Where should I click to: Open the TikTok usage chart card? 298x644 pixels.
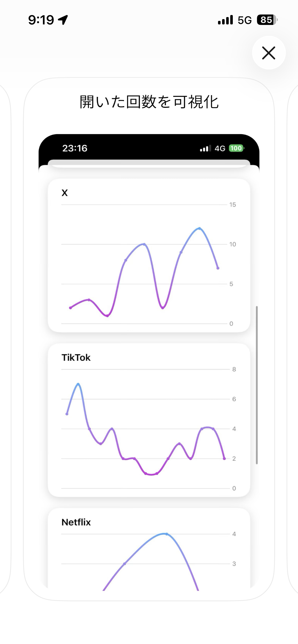point(149,420)
